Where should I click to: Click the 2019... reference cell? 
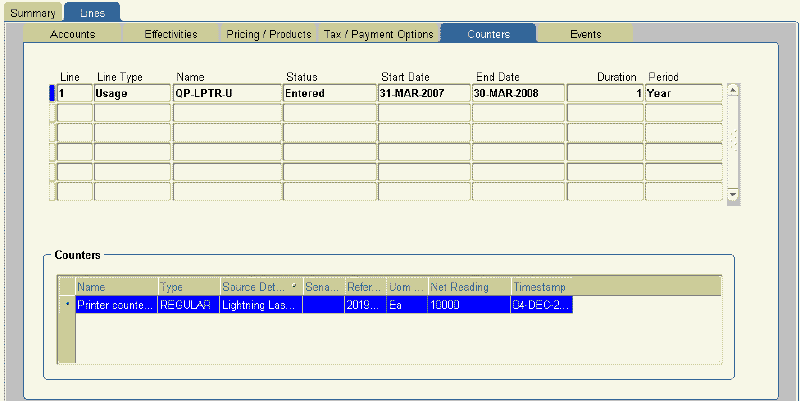coord(366,305)
